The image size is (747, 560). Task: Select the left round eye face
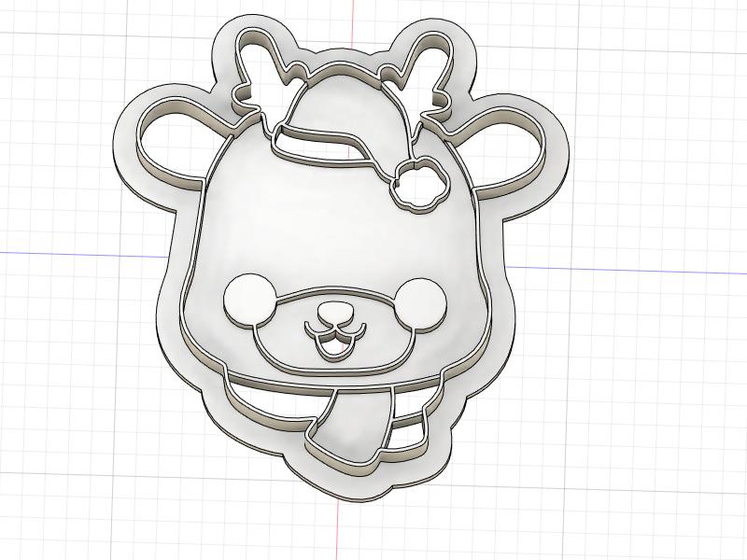click(250, 301)
